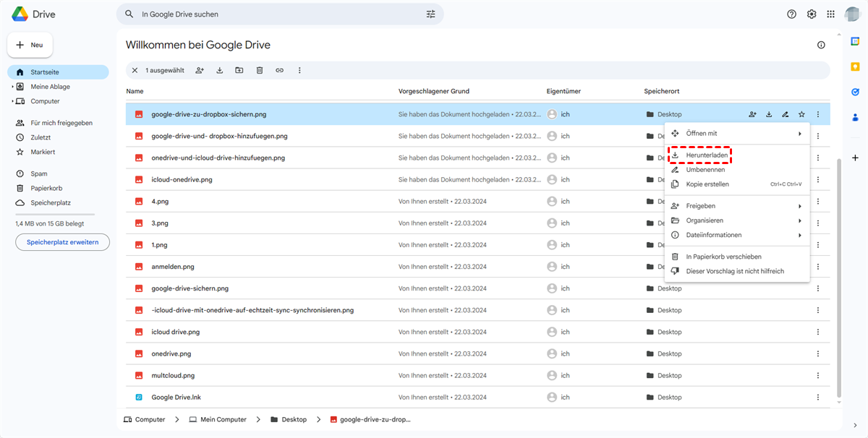Click the trash icon in selection toolbar
The height and width of the screenshot is (438, 868).
click(259, 70)
